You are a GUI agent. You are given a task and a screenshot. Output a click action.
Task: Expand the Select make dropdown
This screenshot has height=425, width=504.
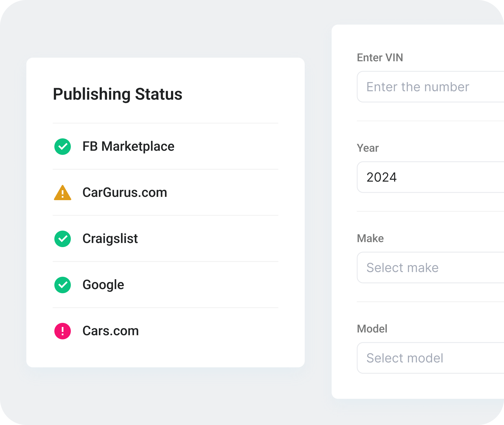coord(430,268)
